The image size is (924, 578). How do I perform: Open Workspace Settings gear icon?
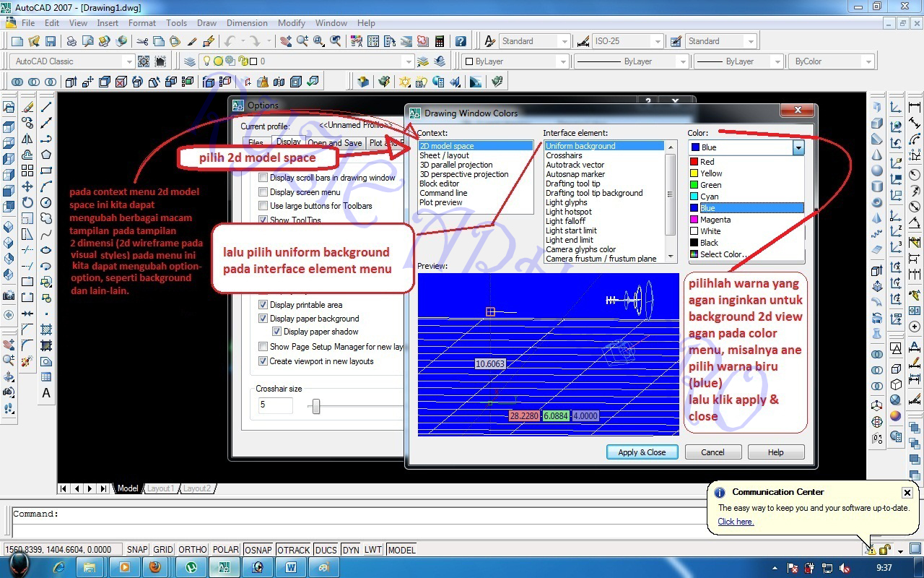coord(144,61)
